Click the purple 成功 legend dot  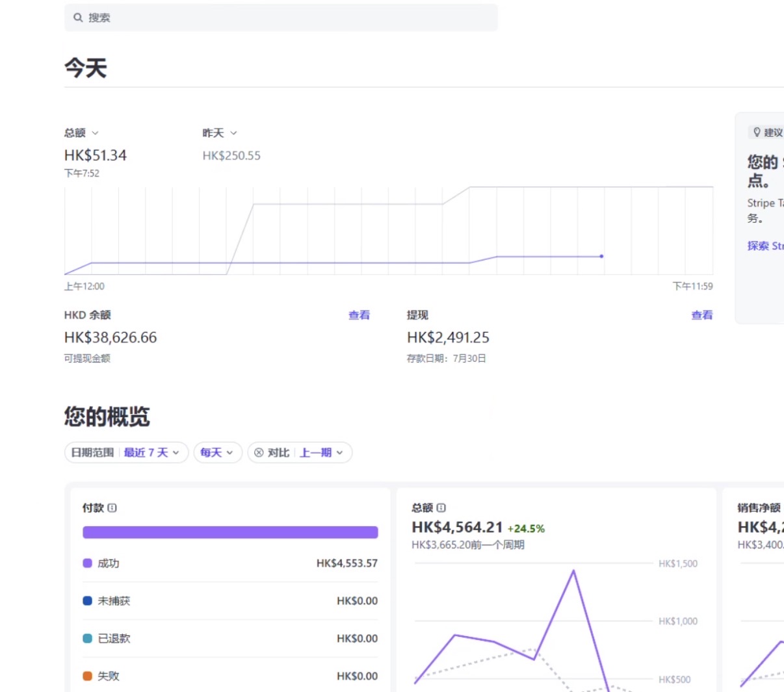[87, 563]
